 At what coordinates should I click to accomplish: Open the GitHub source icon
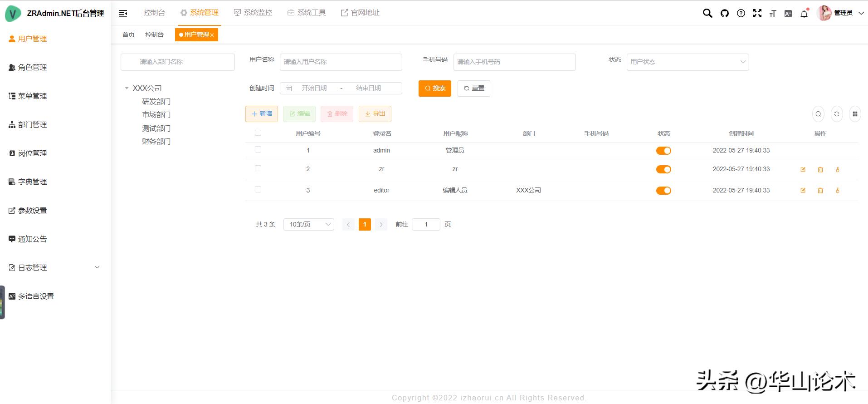[x=725, y=13]
